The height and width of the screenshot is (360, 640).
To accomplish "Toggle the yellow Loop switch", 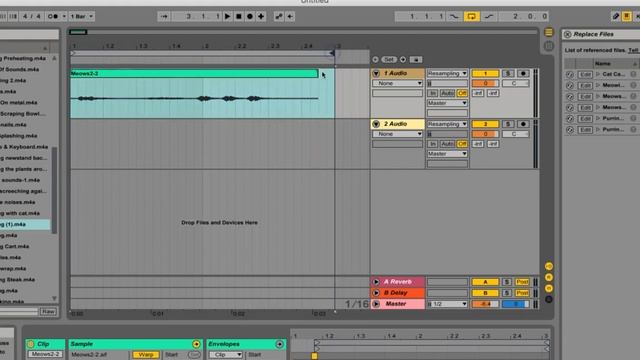I will coord(471,16).
